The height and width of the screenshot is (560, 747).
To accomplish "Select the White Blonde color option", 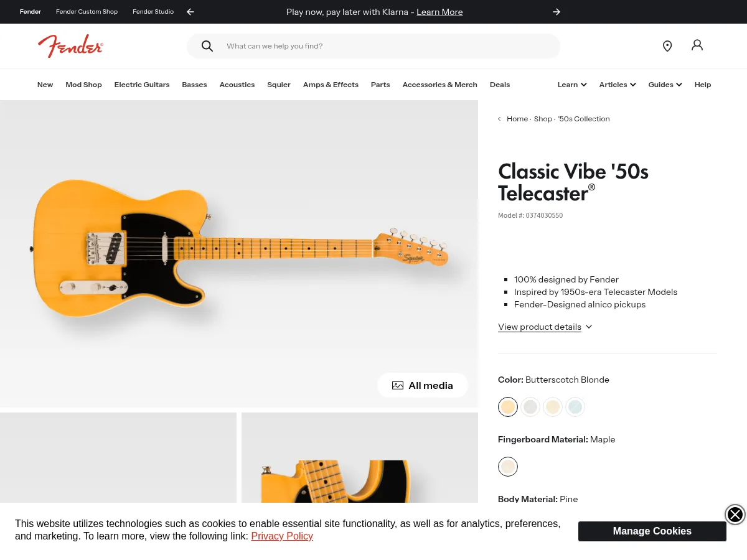I will click(x=553, y=407).
